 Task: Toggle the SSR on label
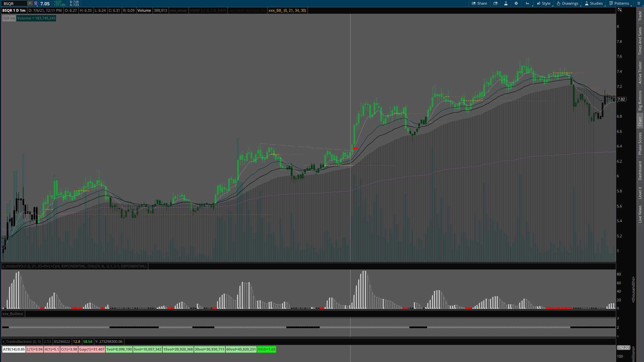9,18
